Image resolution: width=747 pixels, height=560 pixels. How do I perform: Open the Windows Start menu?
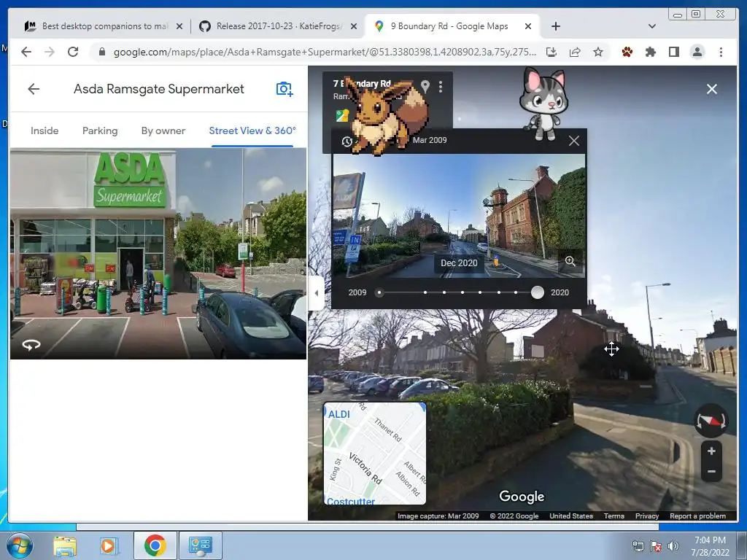click(19, 545)
